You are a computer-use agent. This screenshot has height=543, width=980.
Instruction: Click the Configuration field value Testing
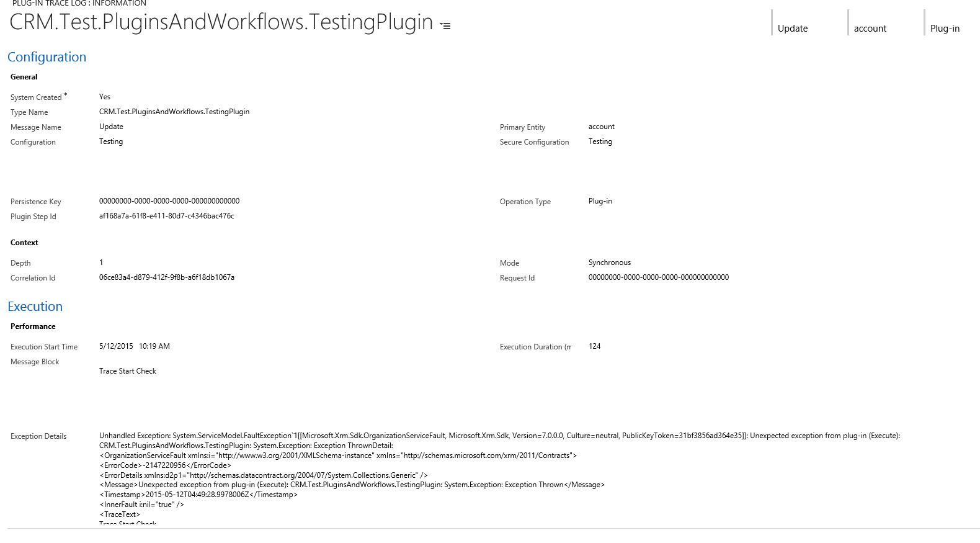coord(111,141)
